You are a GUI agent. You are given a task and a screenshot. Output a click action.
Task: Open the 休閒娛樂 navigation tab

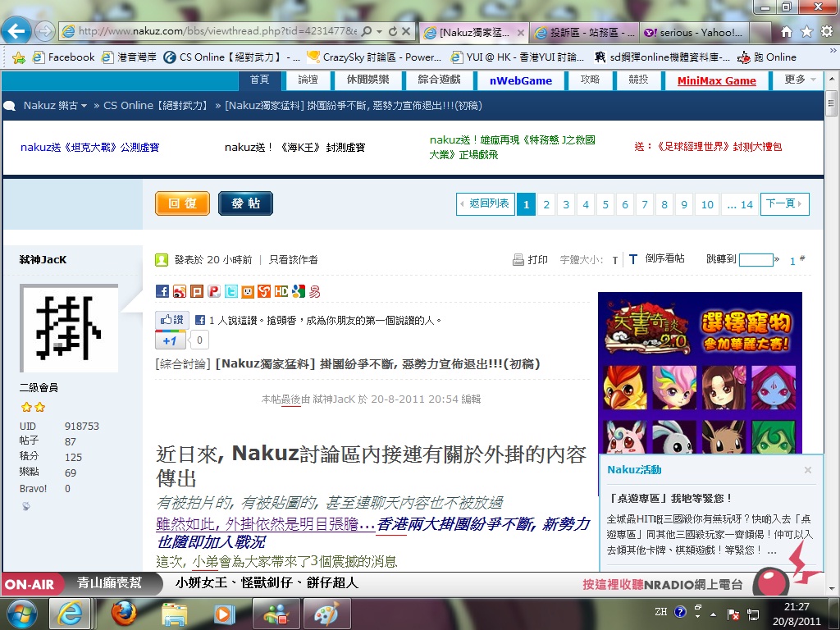click(367, 80)
